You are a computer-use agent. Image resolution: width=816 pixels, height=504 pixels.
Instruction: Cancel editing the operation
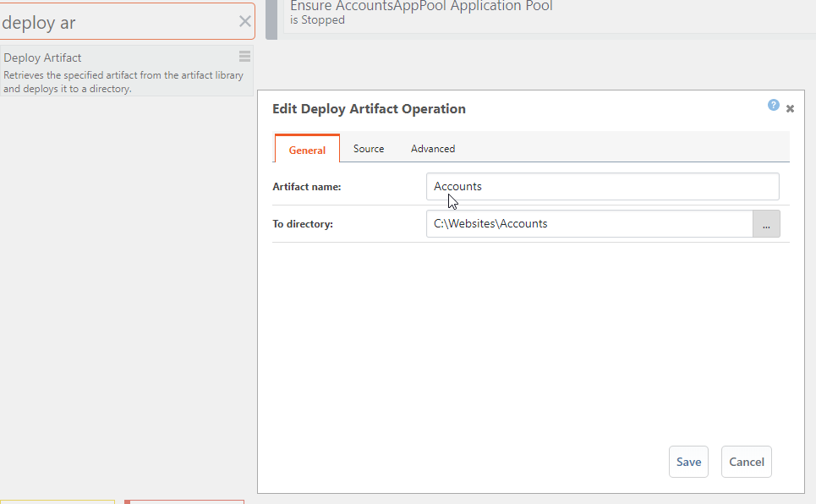(746, 462)
